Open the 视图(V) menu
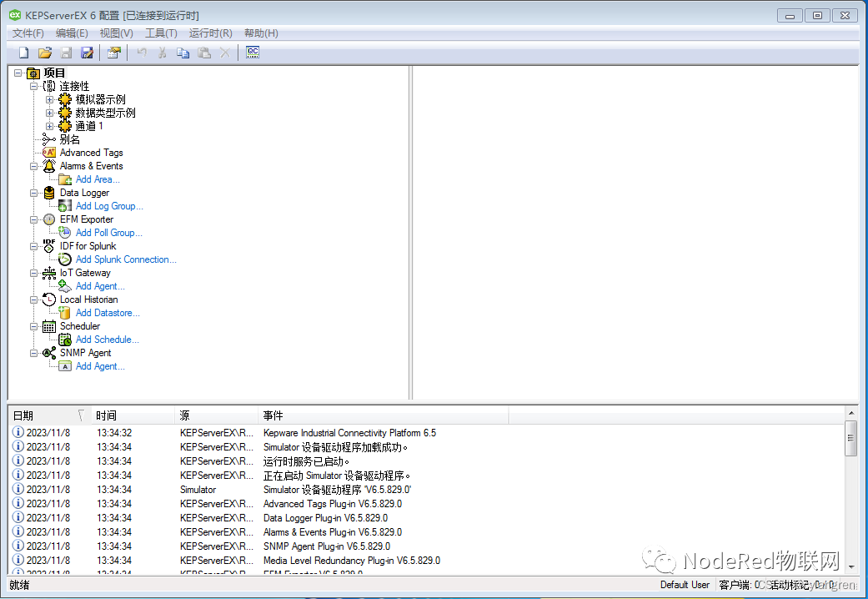This screenshot has height=599, width=868. pos(116,33)
